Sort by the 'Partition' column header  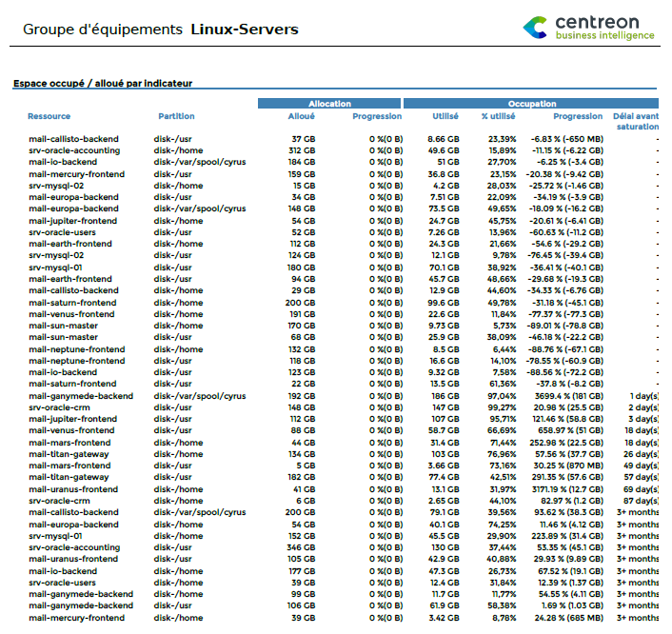click(x=176, y=117)
